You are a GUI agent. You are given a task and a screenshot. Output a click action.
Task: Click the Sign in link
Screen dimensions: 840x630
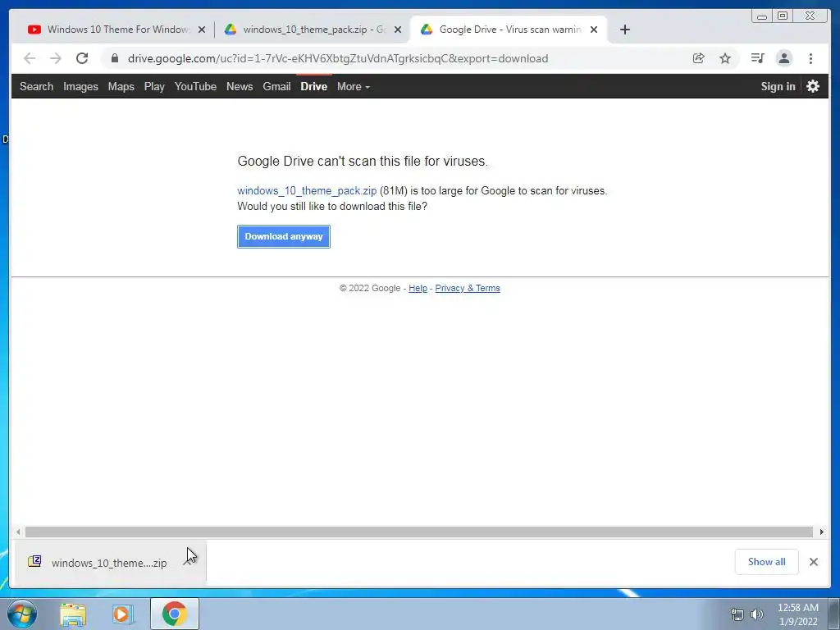click(778, 86)
